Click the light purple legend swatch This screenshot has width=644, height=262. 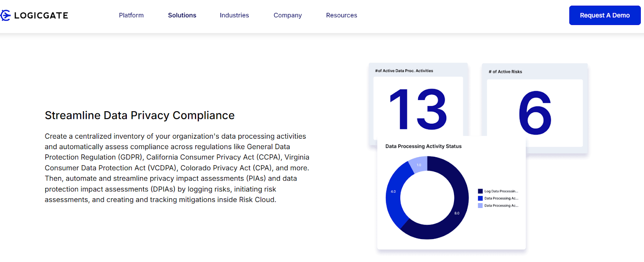(480, 206)
